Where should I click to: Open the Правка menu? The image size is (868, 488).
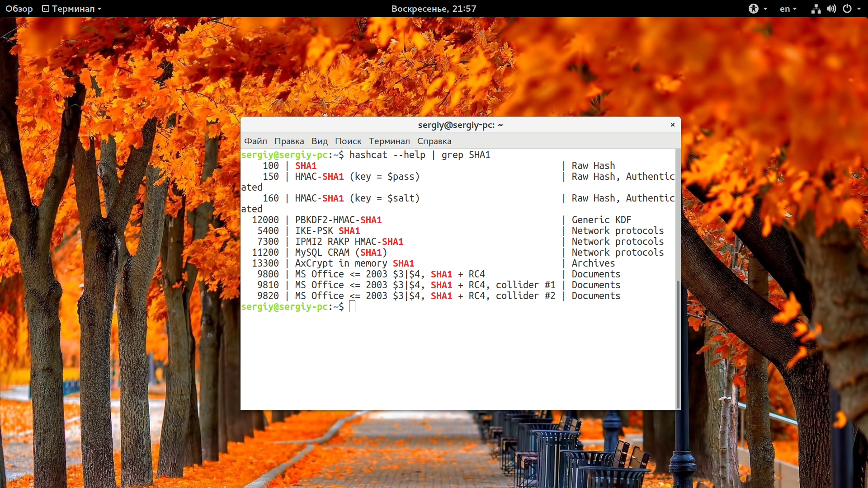pyautogui.click(x=289, y=141)
